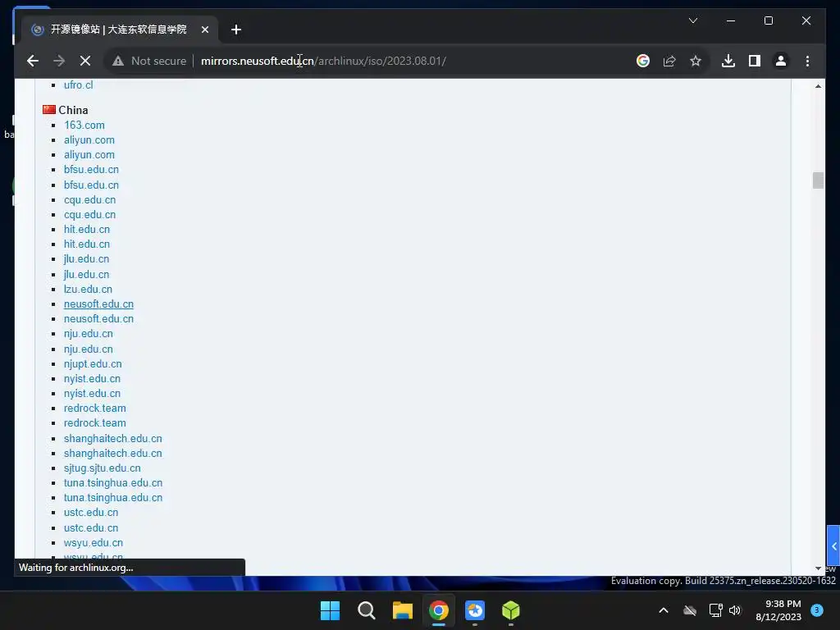Open File Explorer from taskbar

pyautogui.click(x=402, y=610)
